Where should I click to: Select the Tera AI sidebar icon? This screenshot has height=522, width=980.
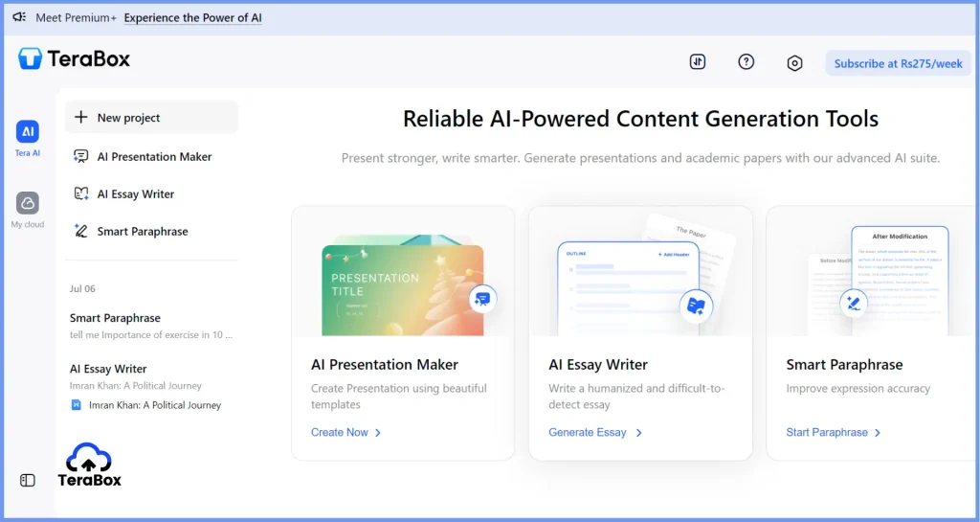tap(28, 132)
